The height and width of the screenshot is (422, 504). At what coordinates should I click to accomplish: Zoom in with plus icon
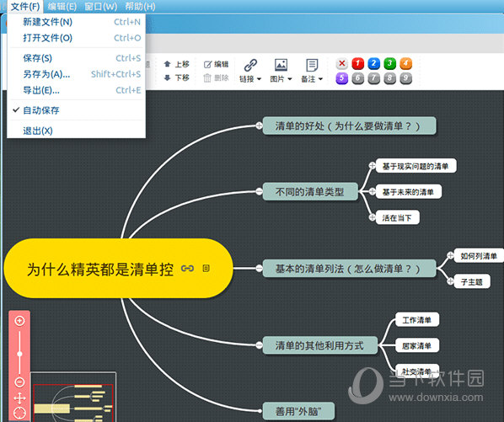pyautogui.click(x=19, y=321)
